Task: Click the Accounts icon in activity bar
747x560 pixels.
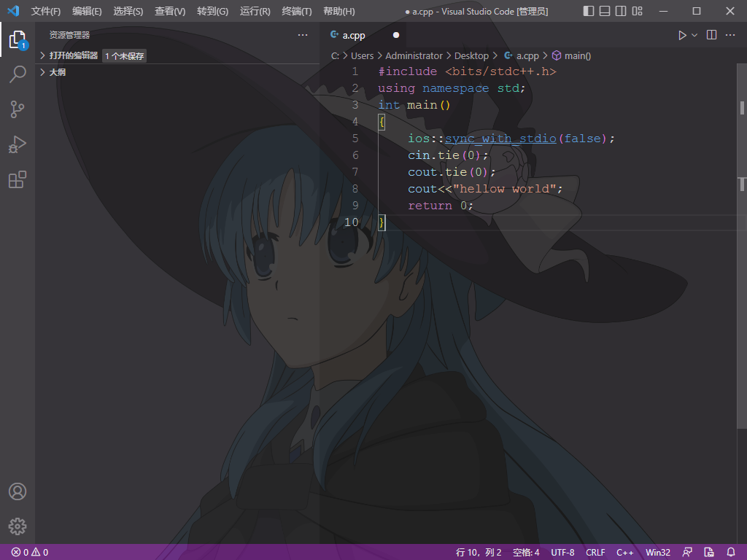Action: click(18, 491)
